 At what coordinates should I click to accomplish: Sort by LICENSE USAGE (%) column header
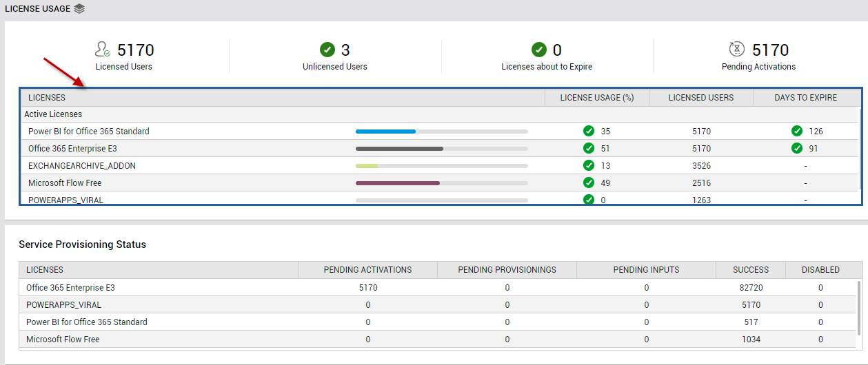tap(597, 98)
